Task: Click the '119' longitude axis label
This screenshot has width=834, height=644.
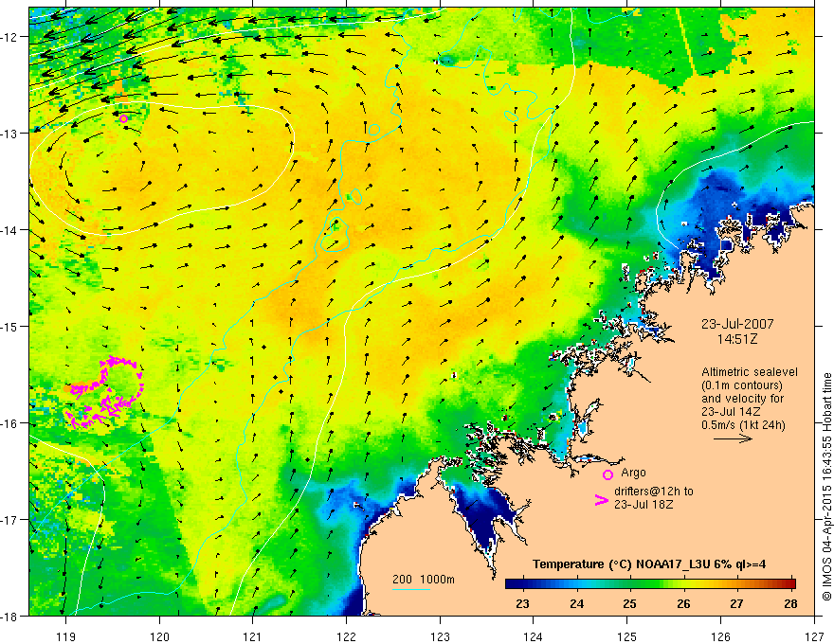Action: [x=66, y=636]
